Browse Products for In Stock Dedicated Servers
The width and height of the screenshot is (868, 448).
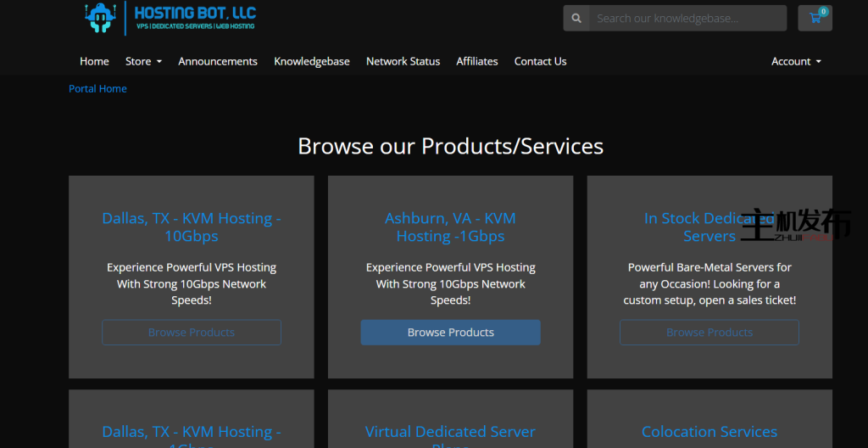point(709,333)
